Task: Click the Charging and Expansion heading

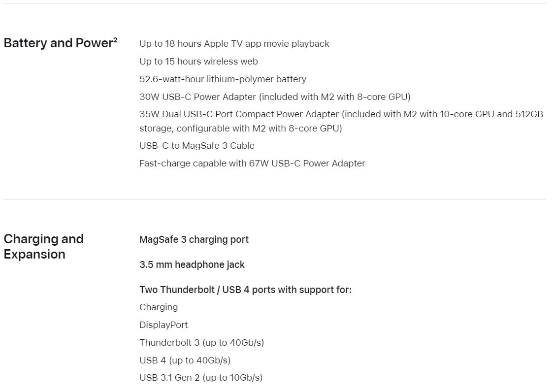Action: coord(43,246)
